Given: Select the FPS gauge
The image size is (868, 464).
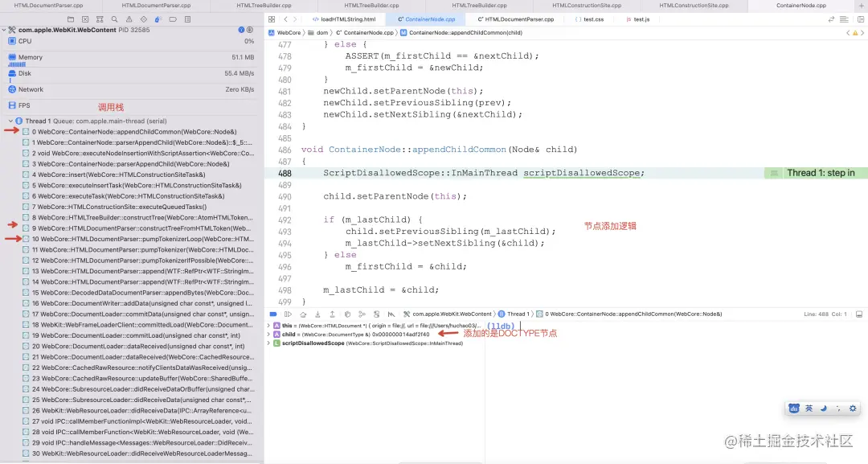Looking at the screenshot, I should tap(131, 105).
